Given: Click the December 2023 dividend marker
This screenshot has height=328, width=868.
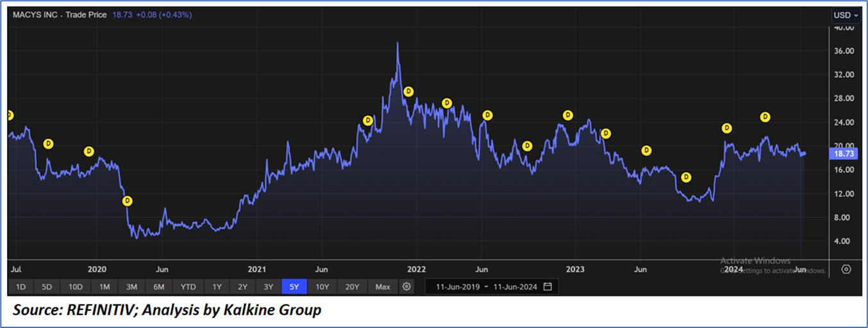Looking at the screenshot, I should pyautogui.click(x=726, y=128).
